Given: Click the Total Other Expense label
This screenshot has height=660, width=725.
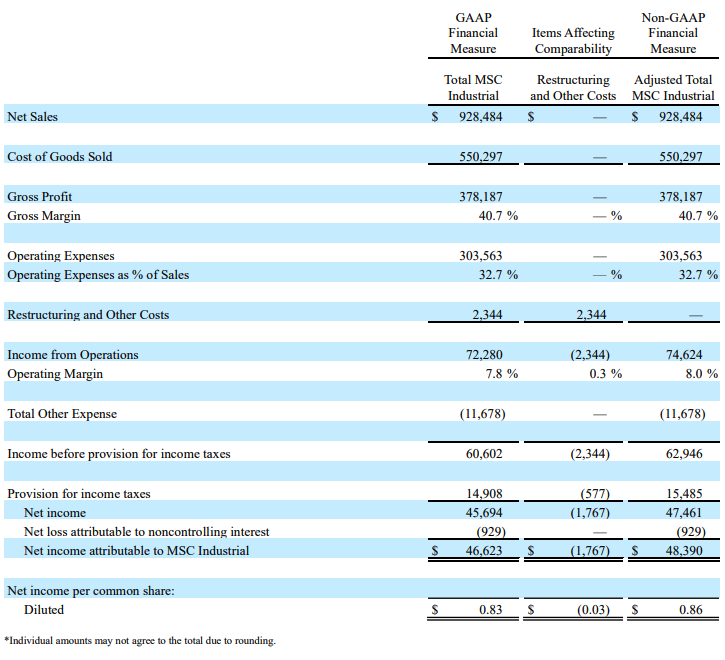Looking at the screenshot, I should 62,414.
